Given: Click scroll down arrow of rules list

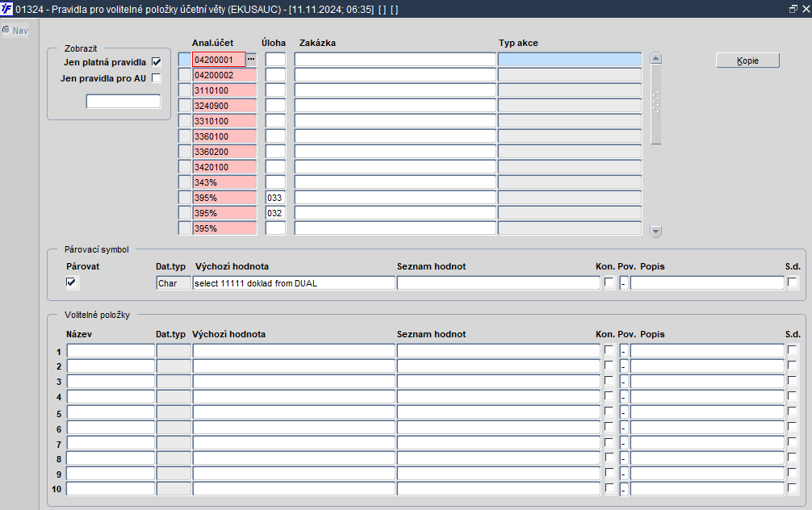Looking at the screenshot, I should 655,231.
